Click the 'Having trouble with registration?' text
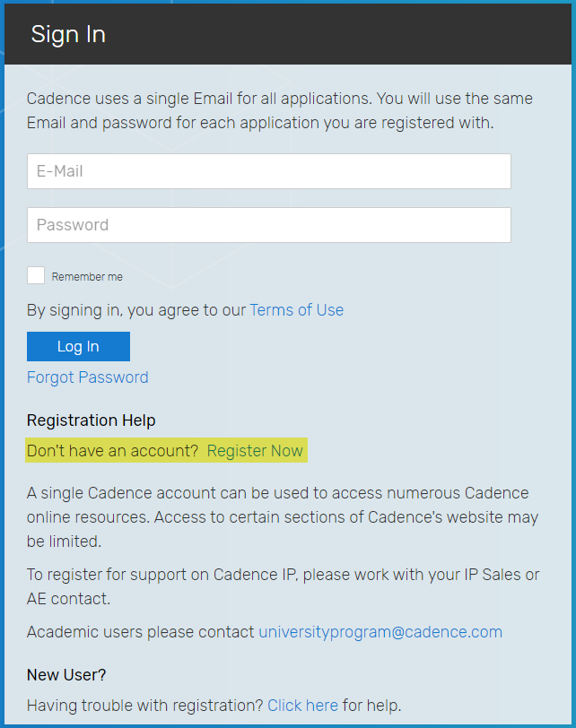576x728 pixels. (x=144, y=706)
